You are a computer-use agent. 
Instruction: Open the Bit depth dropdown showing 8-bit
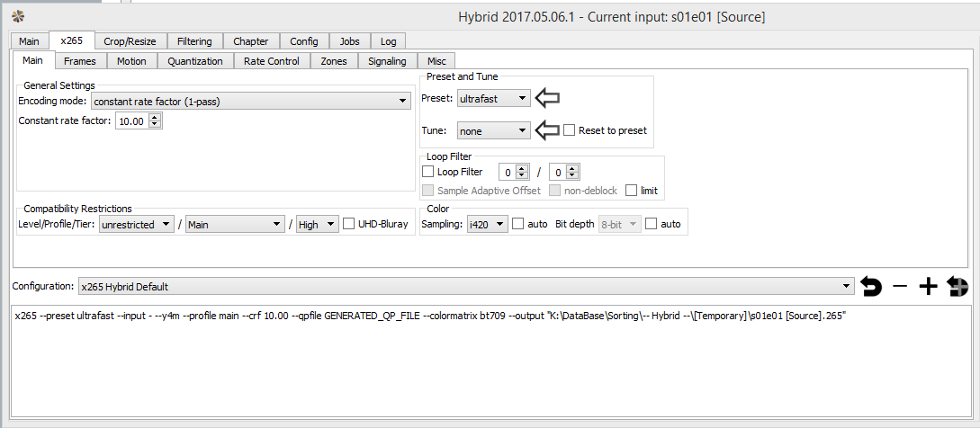(x=619, y=224)
